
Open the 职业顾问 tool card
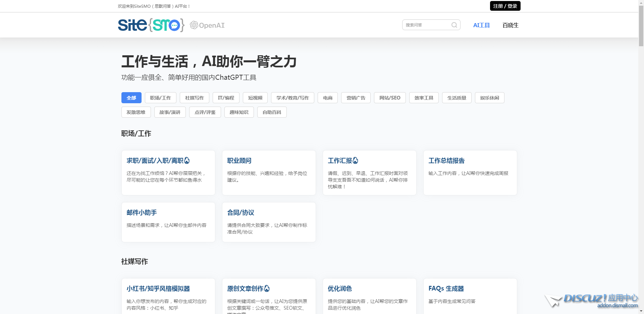pos(269,173)
